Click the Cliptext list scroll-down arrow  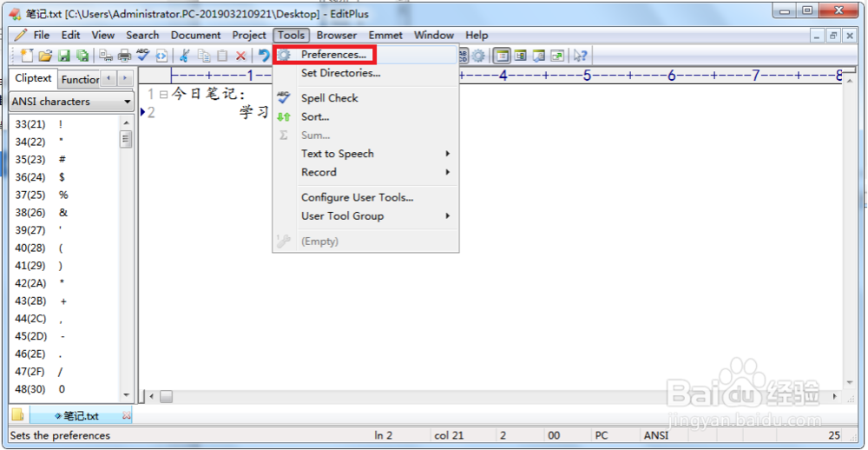(126, 394)
